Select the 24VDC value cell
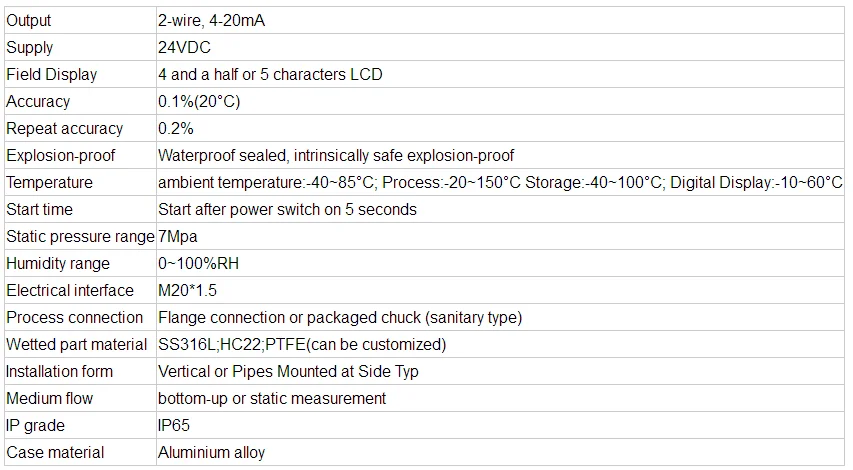853x470 pixels. (x=184, y=47)
